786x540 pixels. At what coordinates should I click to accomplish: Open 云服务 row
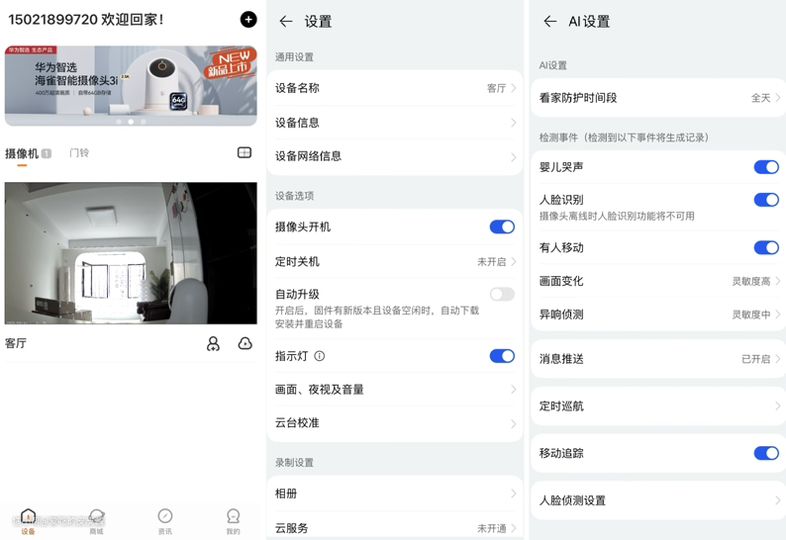(395, 528)
